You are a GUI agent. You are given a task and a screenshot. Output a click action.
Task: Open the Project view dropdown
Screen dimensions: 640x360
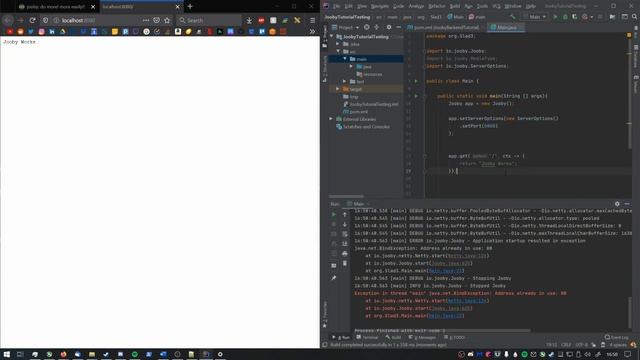tap(345, 27)
